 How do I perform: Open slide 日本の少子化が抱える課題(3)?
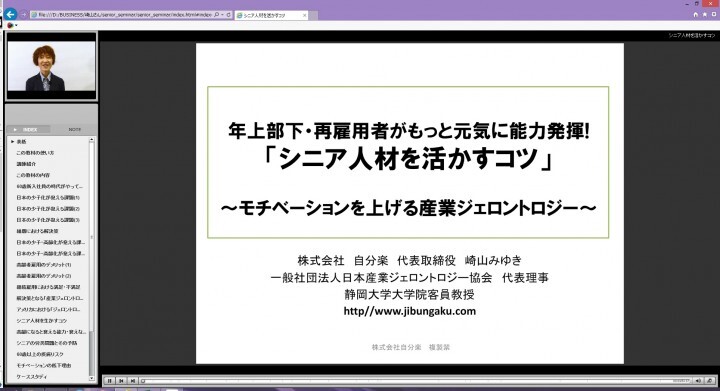point(48,220)
